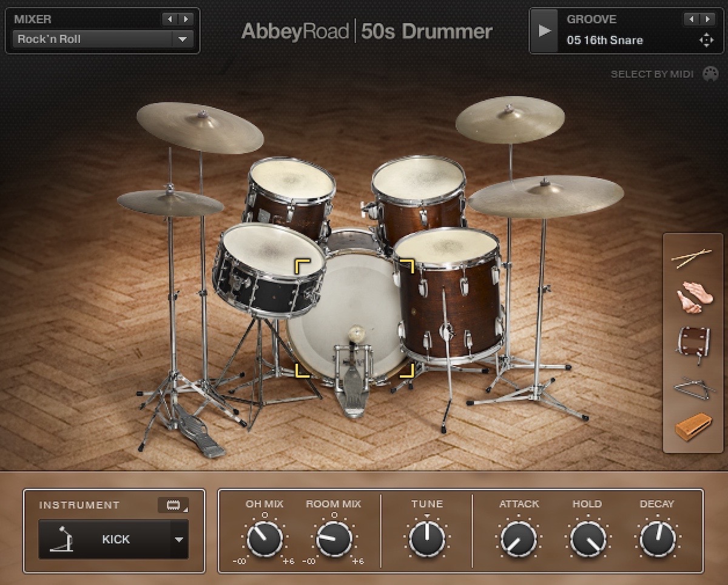Screen dimensions: 728x585
Task: Click the kick pedal icon in instrument box
Action: click(61, 539)
